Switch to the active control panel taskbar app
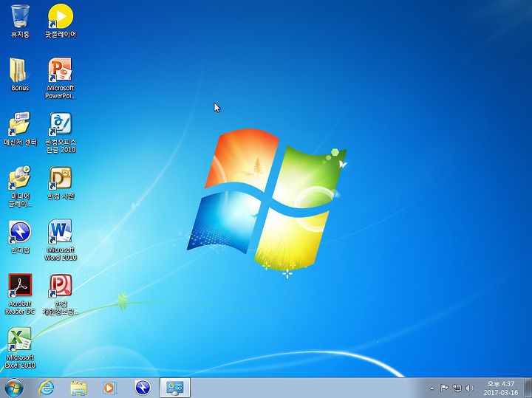 175,388
